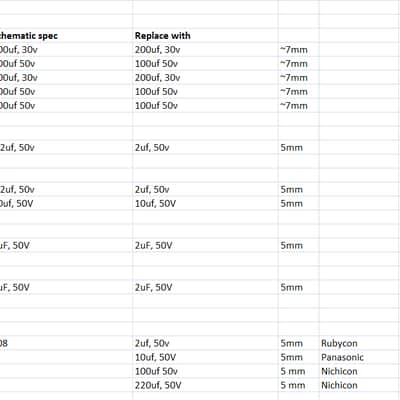This screenshot has width=400, height=400.
Task: Select the empty cell directly above "Replace with"
Action: (205, 21)
